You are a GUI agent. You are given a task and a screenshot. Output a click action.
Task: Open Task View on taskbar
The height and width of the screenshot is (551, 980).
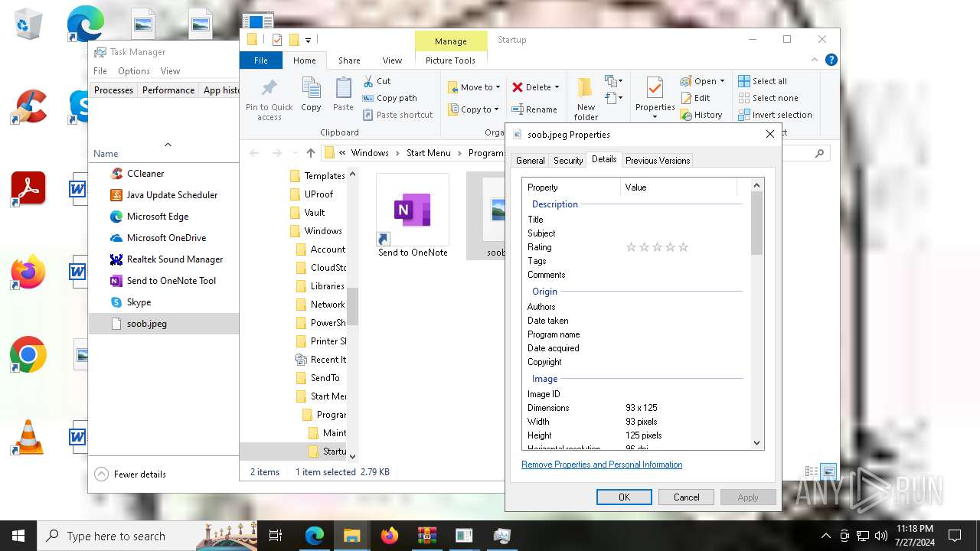coord(276,536)
